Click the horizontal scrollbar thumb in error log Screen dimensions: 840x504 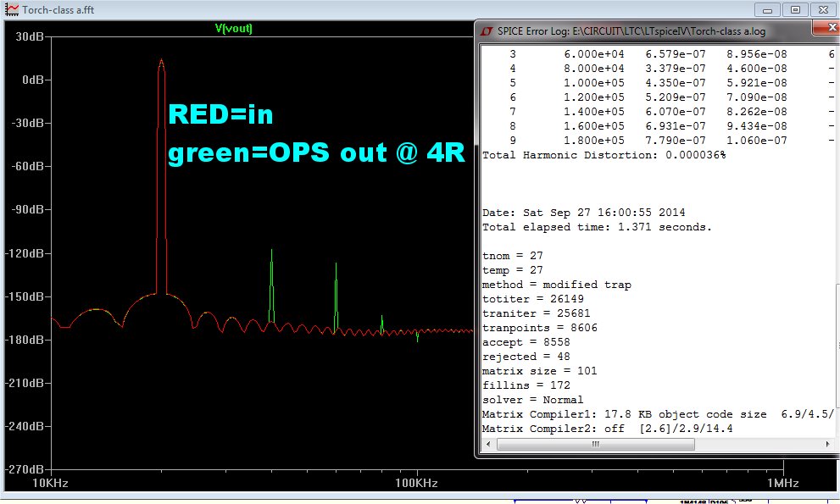point(596,444)
